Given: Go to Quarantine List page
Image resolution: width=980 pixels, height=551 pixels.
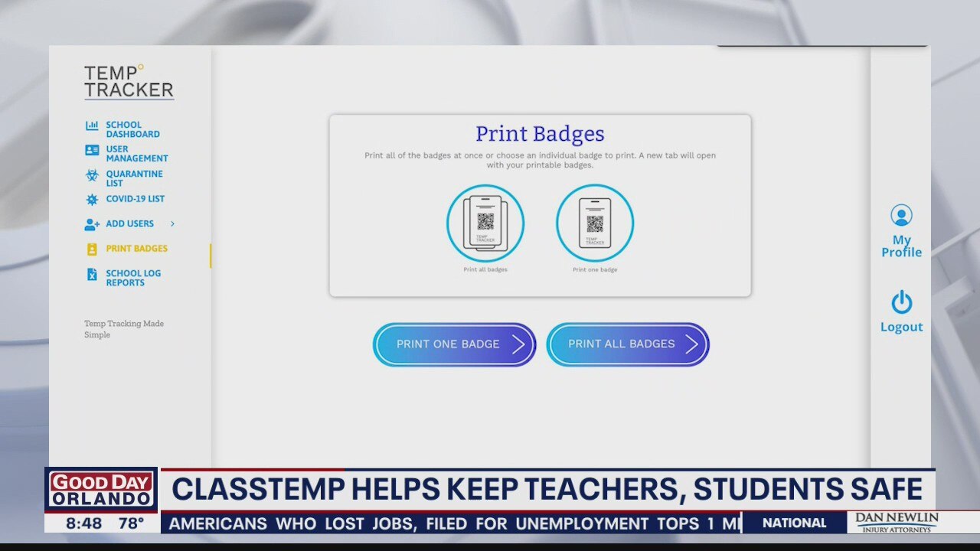Looking at the screenshot, I should (134, 178).
